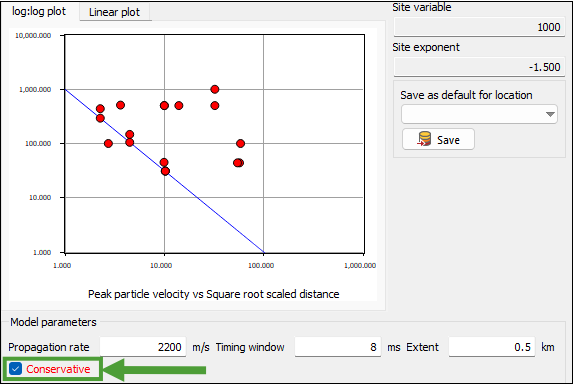Click the red Conservative label
This screenshot has height=384, width=573.
58,369
